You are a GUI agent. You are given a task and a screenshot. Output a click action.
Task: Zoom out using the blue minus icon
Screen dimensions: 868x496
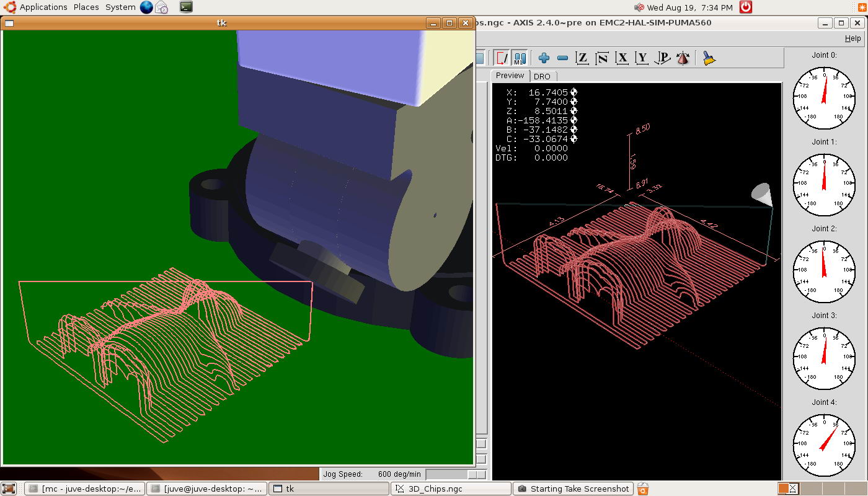click(562, 58)
